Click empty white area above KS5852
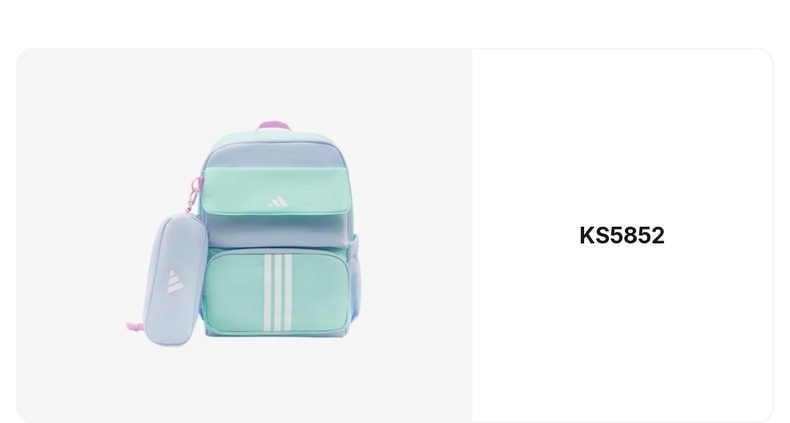The image size is (790, 423). [x=622, y=136]
